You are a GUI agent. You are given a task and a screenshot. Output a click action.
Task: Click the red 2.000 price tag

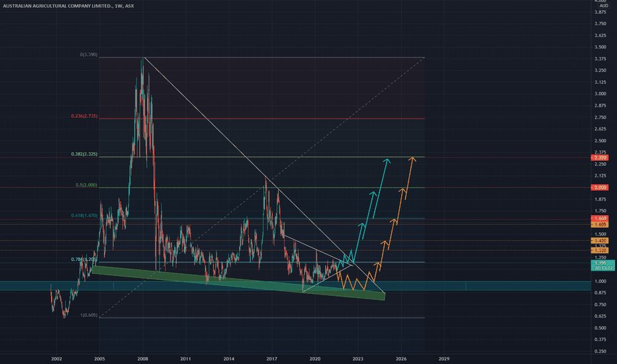[x=600, y=188]
